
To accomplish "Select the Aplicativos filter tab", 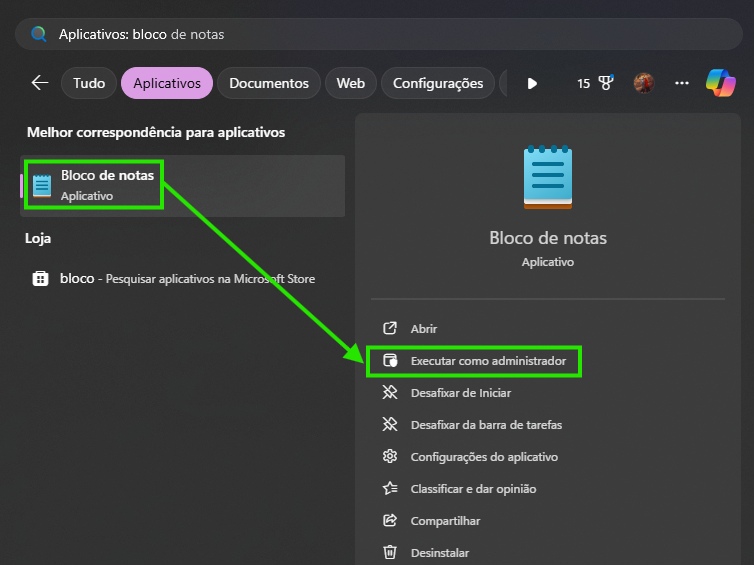I will [167, 83].
